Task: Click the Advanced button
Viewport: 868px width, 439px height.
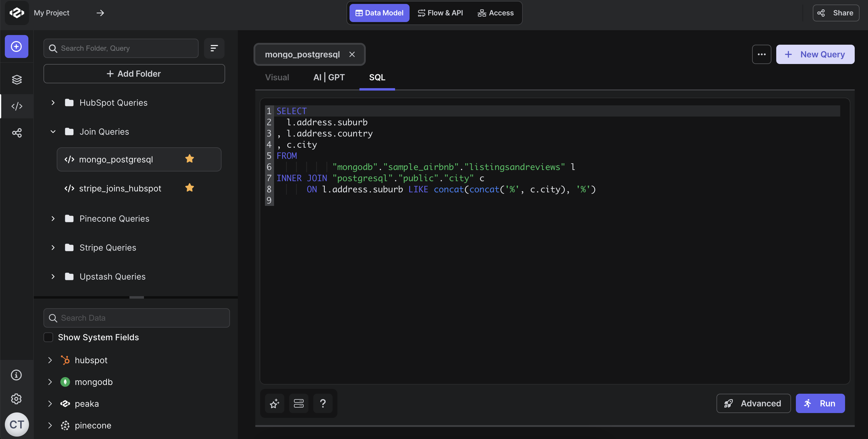Action: 753,403
